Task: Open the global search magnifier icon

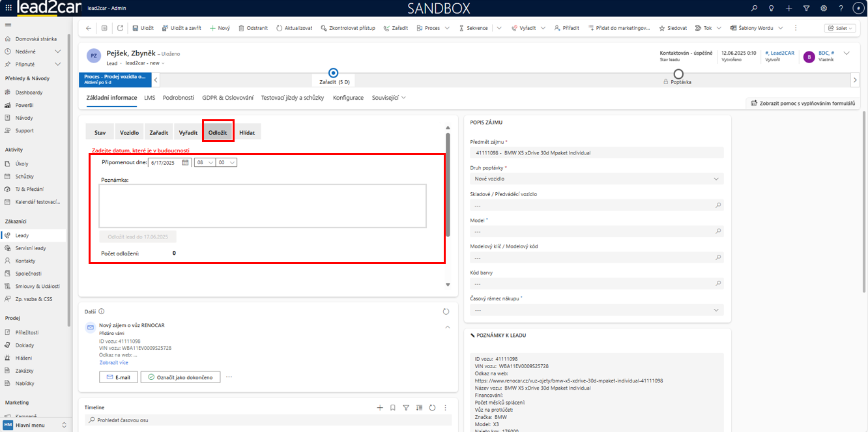Action: [755, 8]
